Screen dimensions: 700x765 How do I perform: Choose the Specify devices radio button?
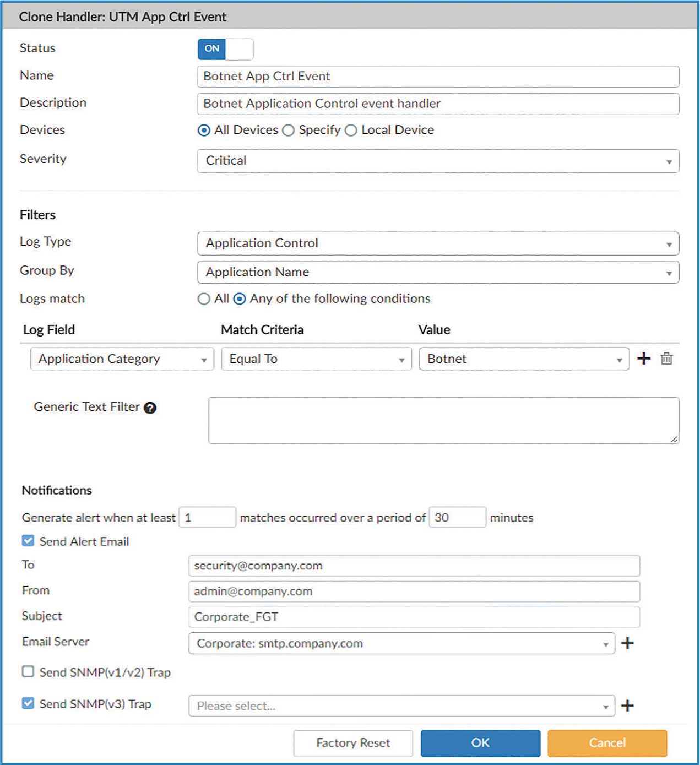pyautogui.click(x=288, y=131)
